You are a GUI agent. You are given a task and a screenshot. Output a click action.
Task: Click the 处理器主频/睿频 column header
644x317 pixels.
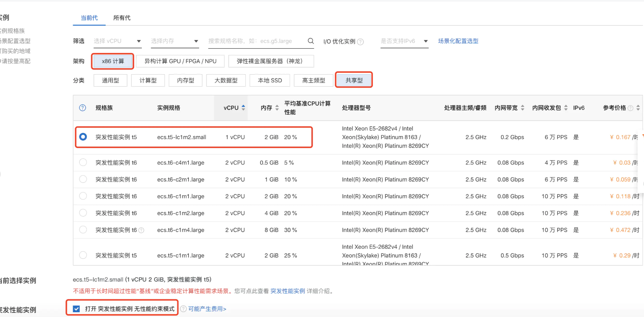click(465, 108)
